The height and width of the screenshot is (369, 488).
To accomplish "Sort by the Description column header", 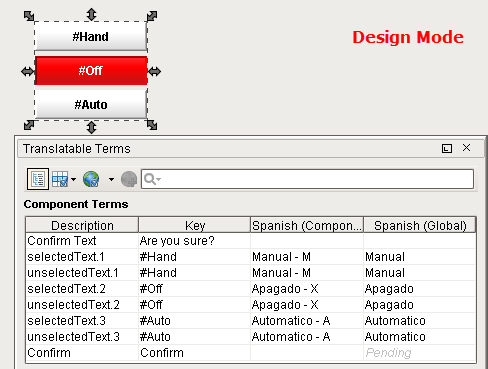I will pyautogui.click(x=82, y=225).
